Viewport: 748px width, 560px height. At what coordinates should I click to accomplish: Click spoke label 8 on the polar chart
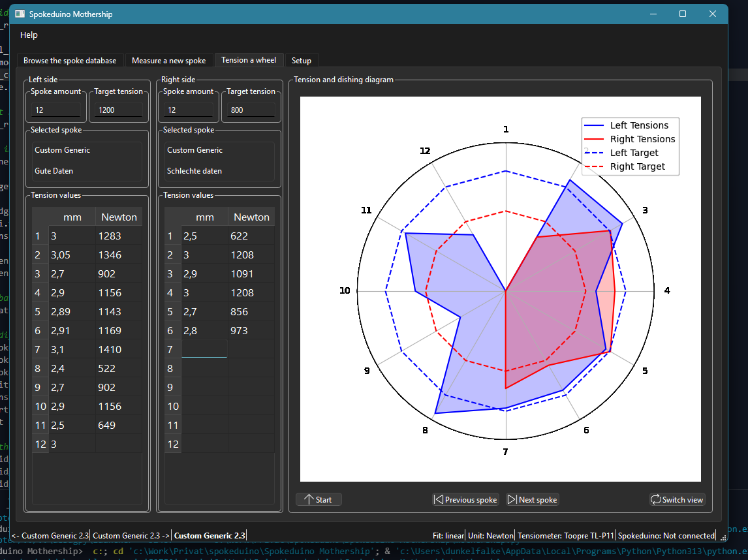click(x=425, y=430)
